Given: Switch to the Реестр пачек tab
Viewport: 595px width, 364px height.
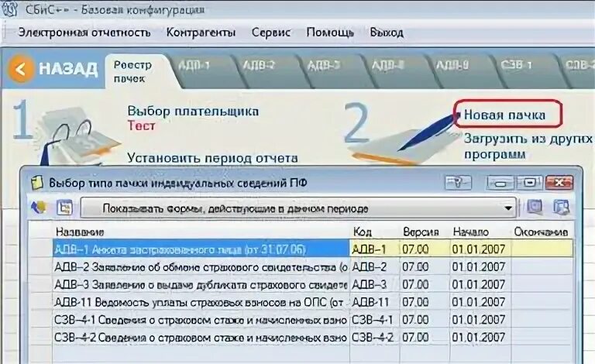Looking at the screenshot, I should (x=132, y=72).
